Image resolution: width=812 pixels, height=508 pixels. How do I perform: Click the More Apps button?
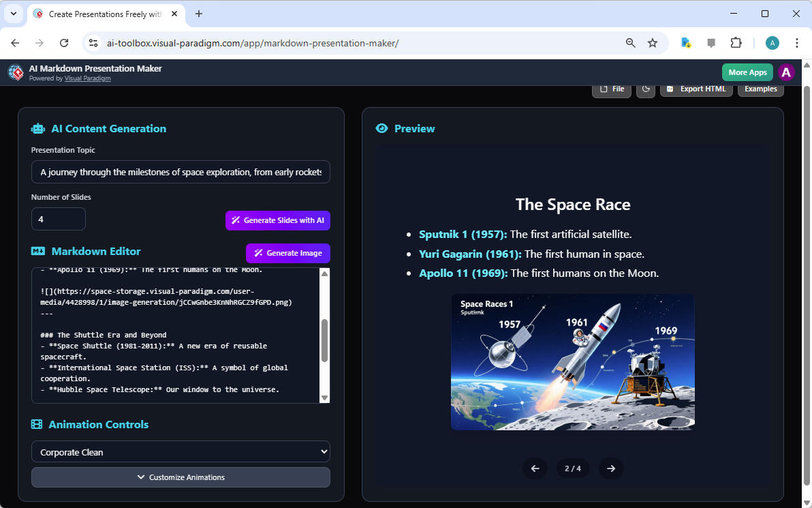tap(747, 72)
